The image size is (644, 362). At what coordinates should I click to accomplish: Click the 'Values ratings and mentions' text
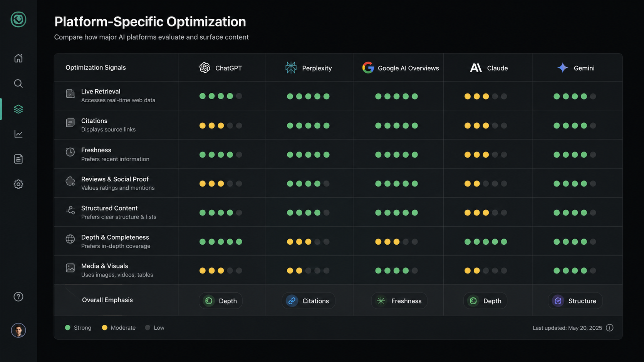(118, 188)
